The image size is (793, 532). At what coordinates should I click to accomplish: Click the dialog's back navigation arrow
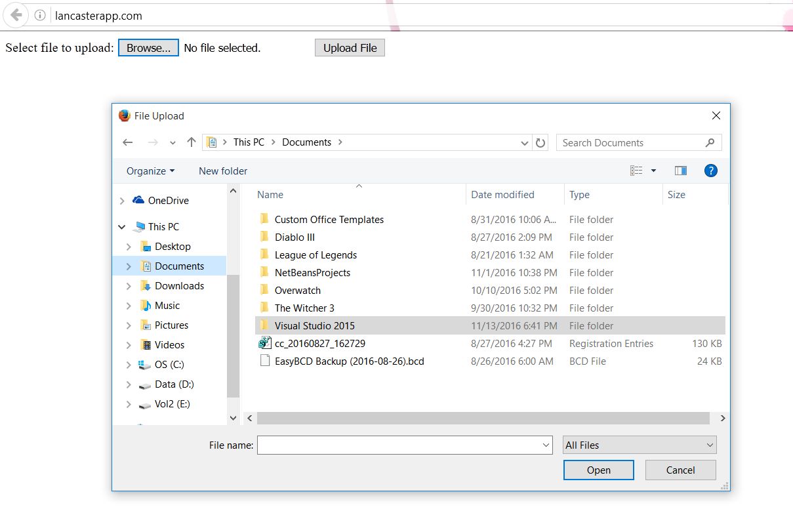pos(128,142)
